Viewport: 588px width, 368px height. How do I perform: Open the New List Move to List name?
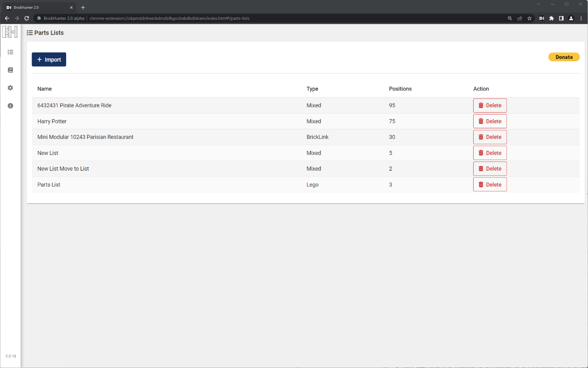pos(63,169)
